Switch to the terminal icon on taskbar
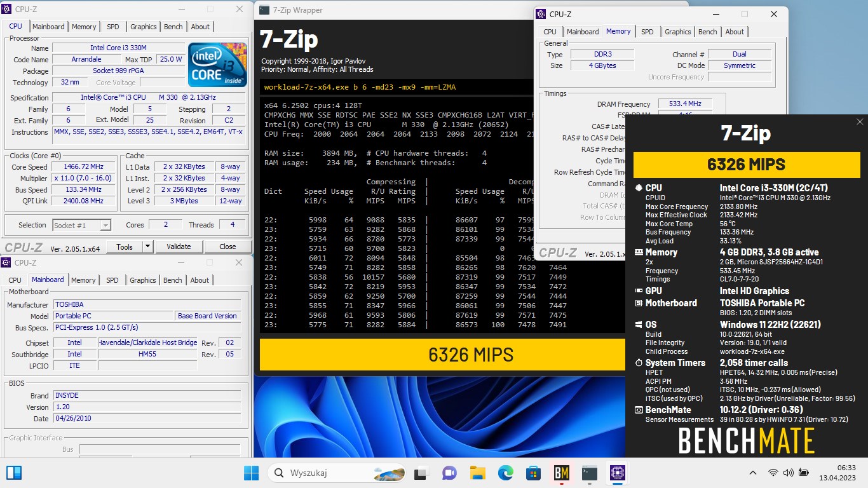Viewport: 868px width, 488px height. (x=590, y=473)
